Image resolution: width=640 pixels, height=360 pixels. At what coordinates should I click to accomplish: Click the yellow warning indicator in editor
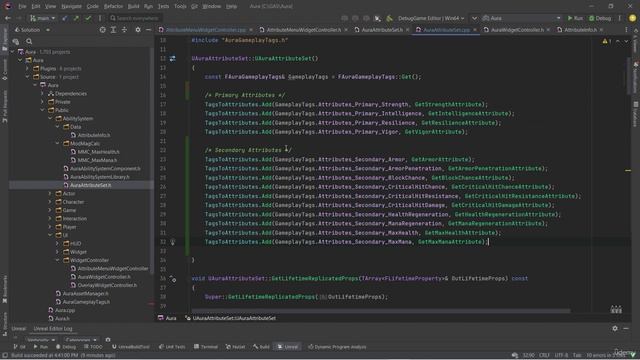pos(607,41)
